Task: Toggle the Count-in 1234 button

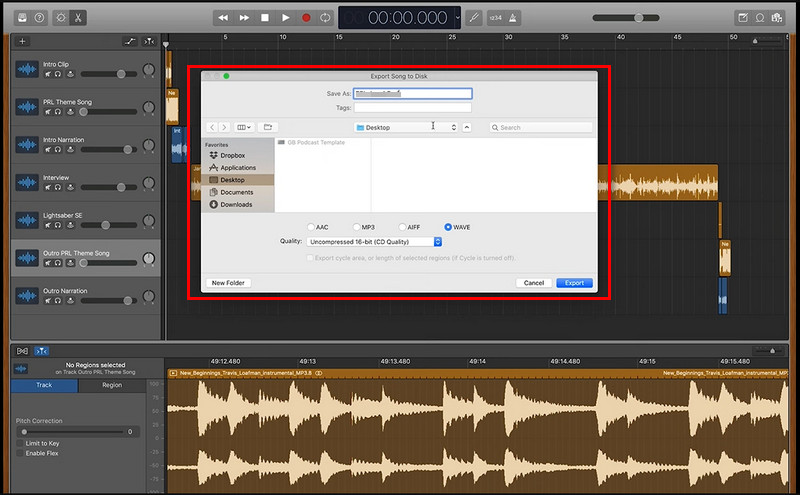Action: (x=495, y=18)
